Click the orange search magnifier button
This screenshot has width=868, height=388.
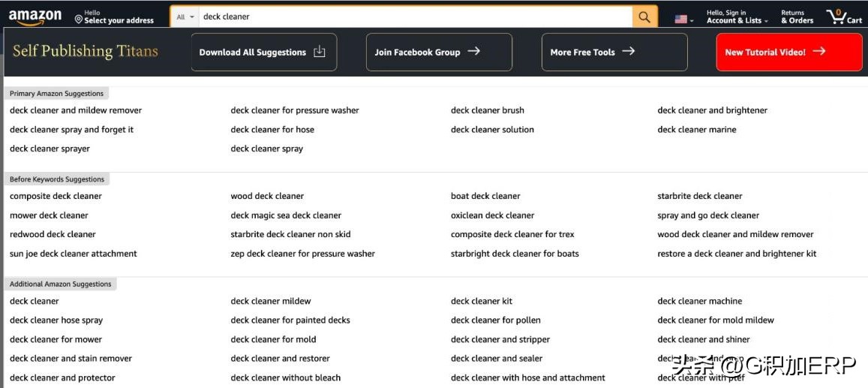tap(644, 17)
